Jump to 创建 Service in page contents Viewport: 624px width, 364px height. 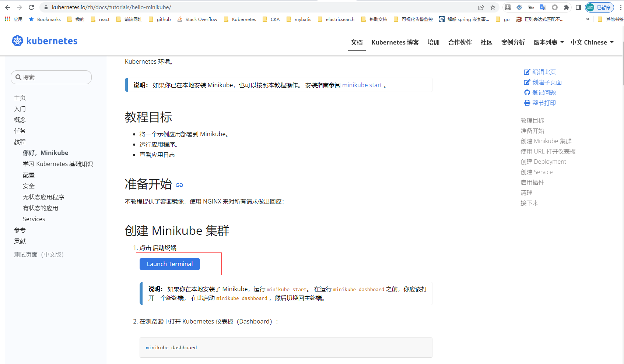pyautogui.click(x=537, y=172)
